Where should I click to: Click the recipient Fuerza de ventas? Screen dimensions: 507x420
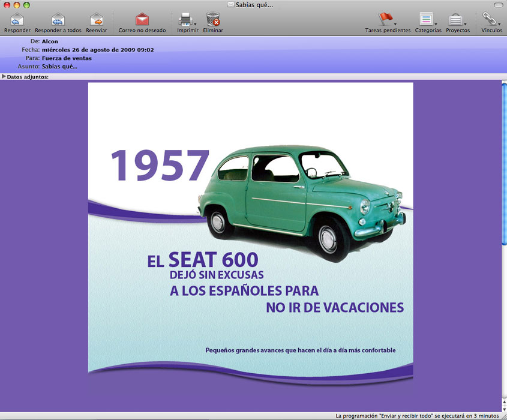67,58
